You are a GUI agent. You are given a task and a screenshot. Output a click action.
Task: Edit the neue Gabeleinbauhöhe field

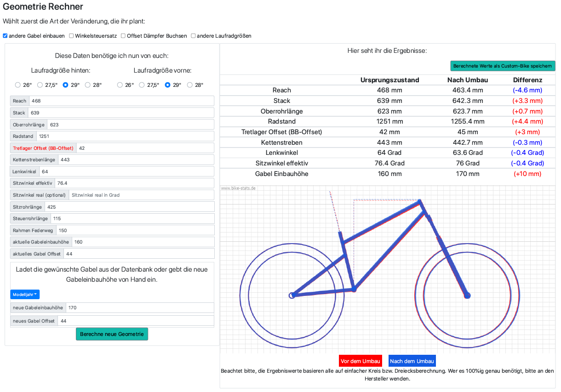[x=140, y=308]
